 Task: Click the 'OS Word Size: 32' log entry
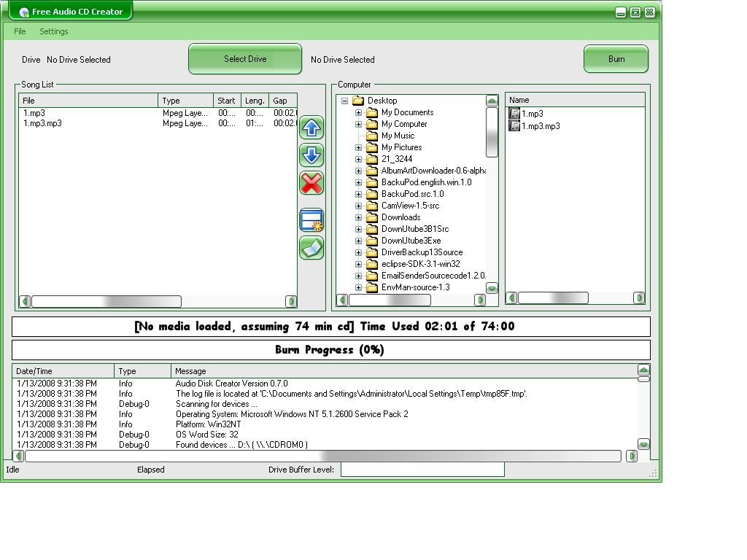coord(206,435)
